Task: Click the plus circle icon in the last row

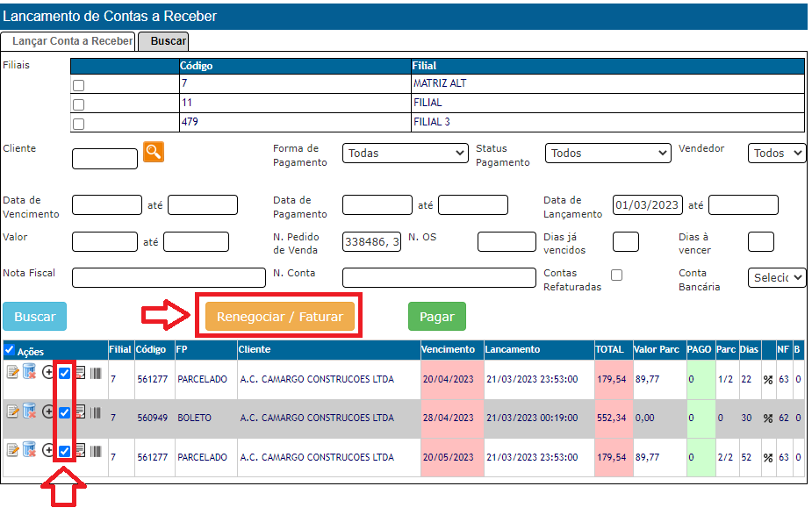Action: 48,450
